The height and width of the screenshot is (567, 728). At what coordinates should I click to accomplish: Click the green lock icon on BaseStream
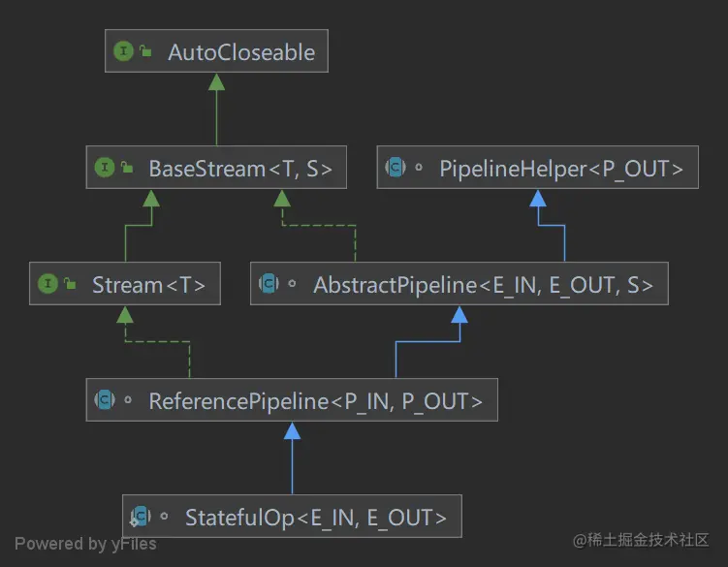pyautogui.click(x=127, y=168)
